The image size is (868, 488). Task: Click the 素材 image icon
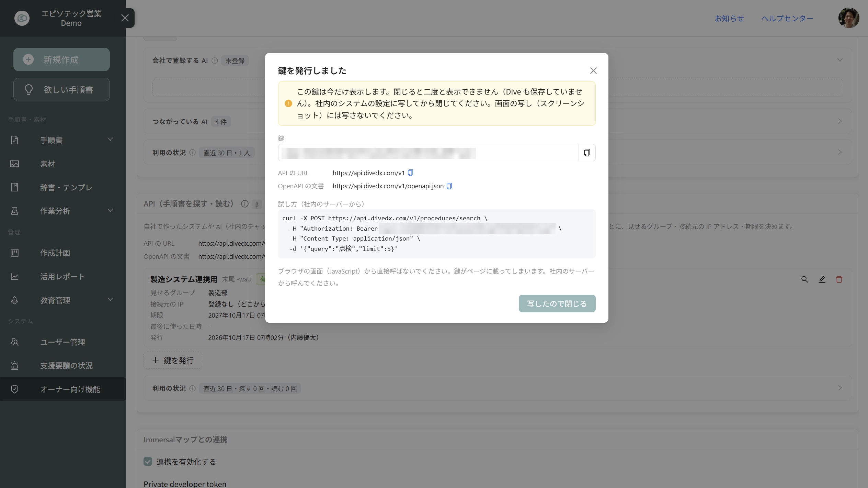point(14,164)
